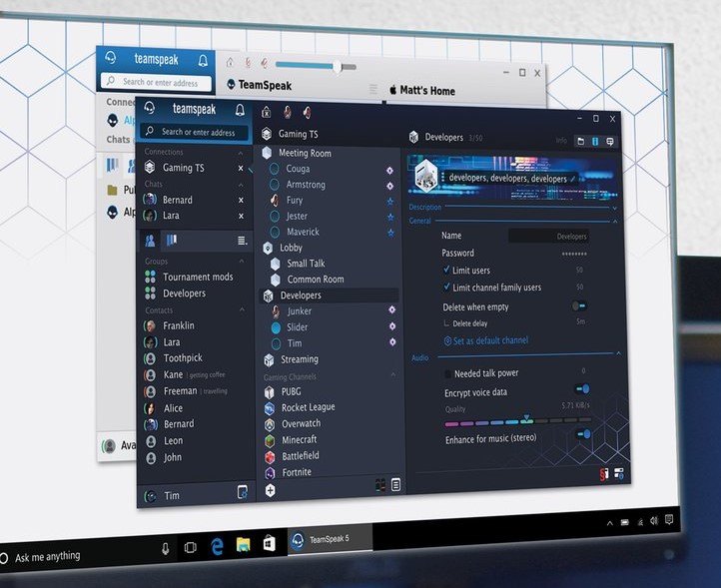The width and height of the screenshot is (721, 588).
Task: Collapse the Gaming Channels group
Action: pos(392,376)
